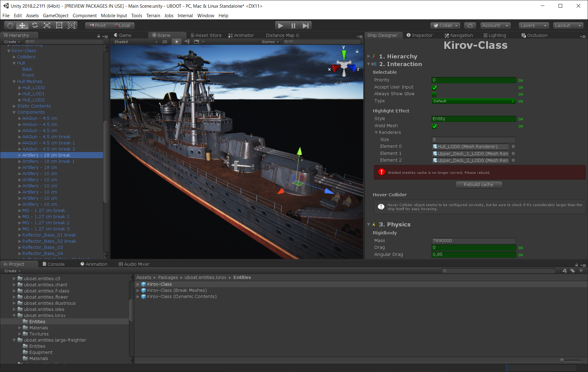The image size is (588, 372).
Task: Open the Type dropdown set to Default
Action: (x=473, y=101)
